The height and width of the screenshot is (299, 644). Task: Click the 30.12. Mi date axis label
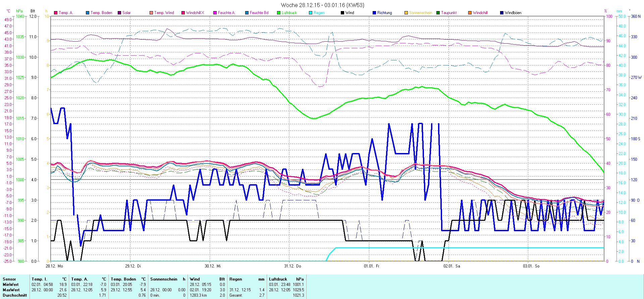tap(213, 266)
